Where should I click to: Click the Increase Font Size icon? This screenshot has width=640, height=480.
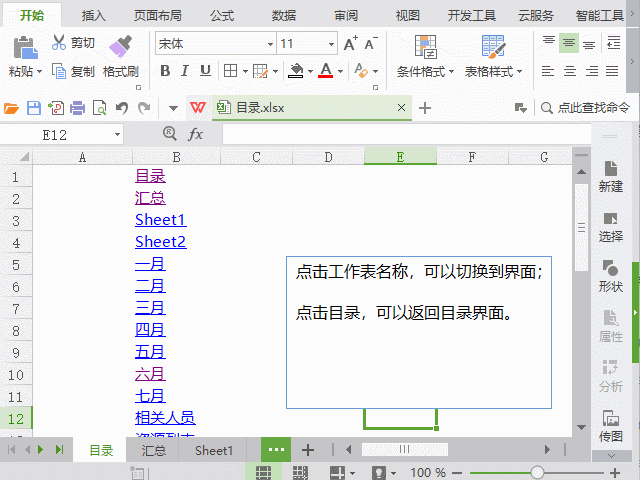[350, 44]
